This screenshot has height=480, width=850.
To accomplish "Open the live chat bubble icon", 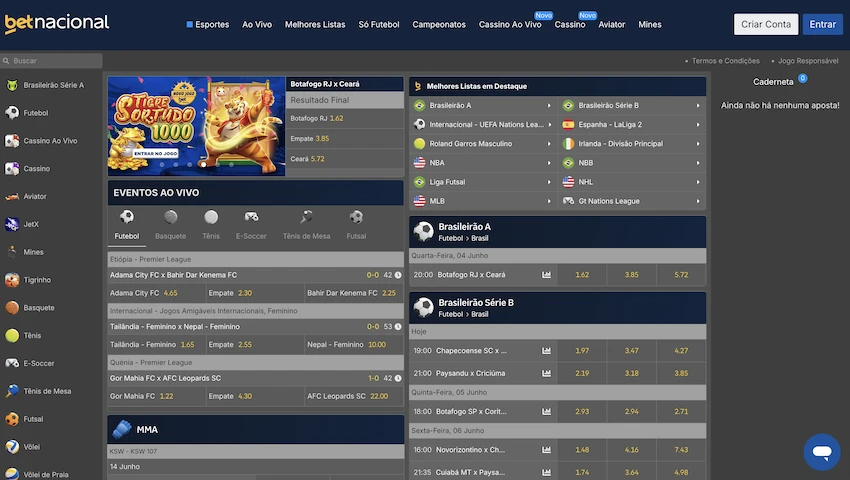I will click(x=822, y=452).
